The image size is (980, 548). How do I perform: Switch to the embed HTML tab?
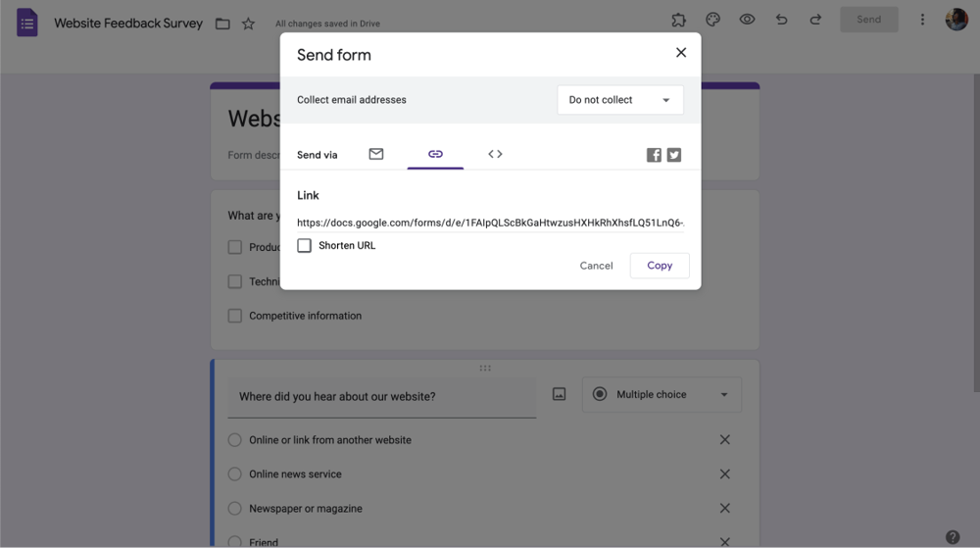click(495, 154)
